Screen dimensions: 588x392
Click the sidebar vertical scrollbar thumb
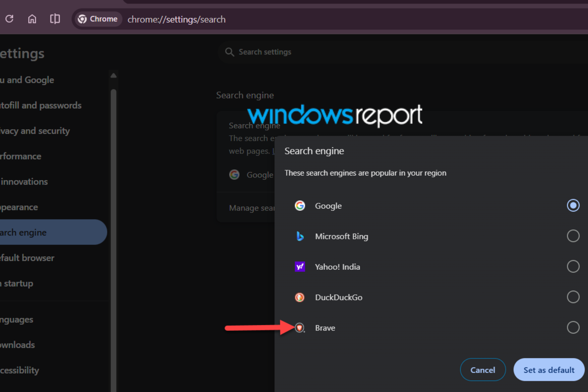click(113, 240)
